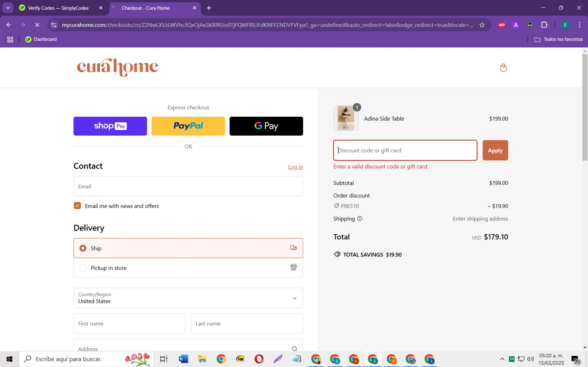Open the Dashboard bookmark
Image resolution: width=588 pixels, height=367 pixels.
[x=41, y=39]
